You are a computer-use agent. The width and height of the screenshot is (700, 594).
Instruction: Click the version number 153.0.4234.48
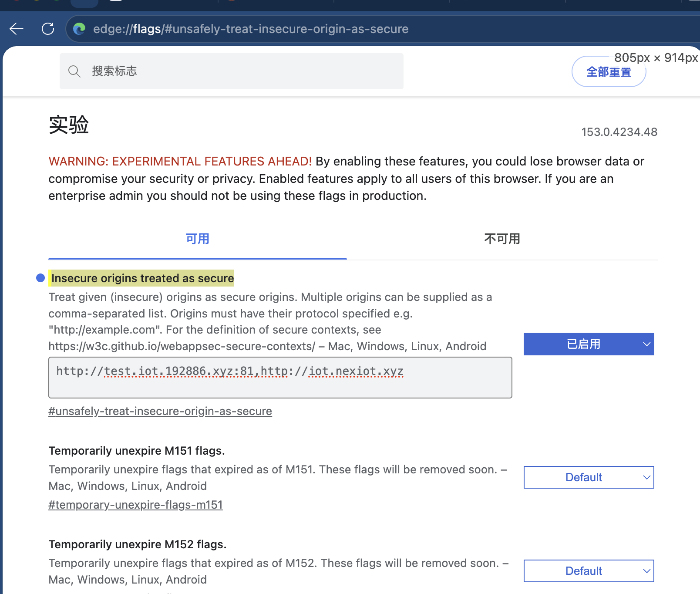[619, 132]
